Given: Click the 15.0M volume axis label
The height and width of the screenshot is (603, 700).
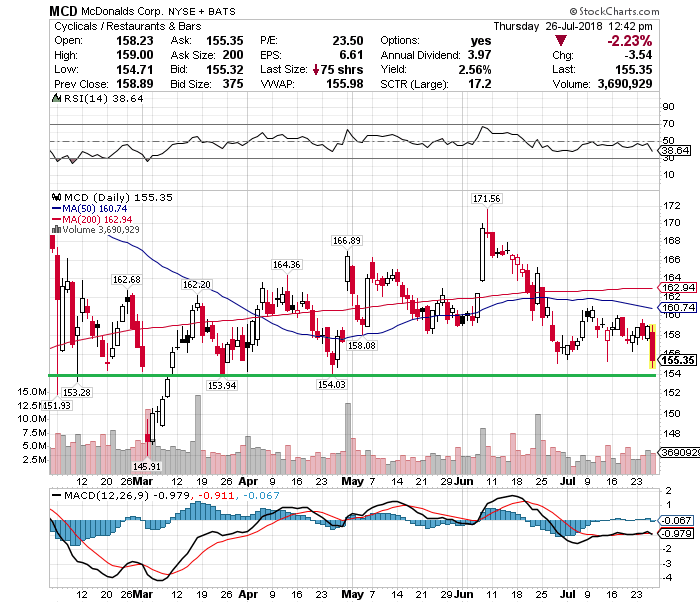Looking at the screenshot, I should [32, 392].
